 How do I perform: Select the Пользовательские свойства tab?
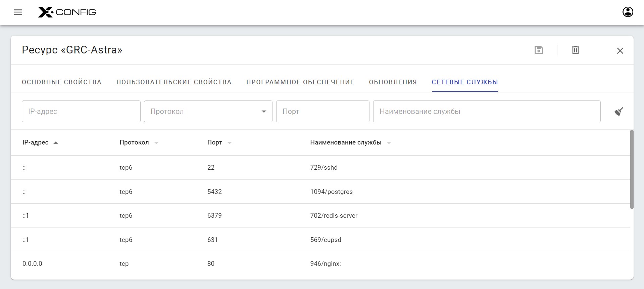click(x=174, y=82)
